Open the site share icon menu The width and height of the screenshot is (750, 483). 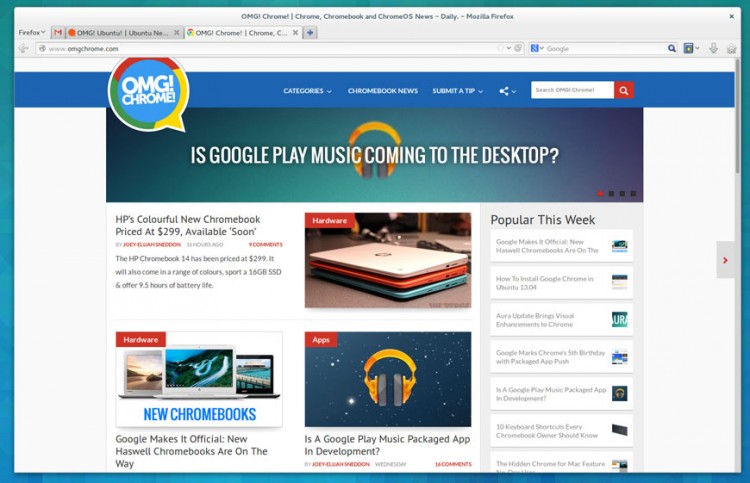[x=507, y=91]
